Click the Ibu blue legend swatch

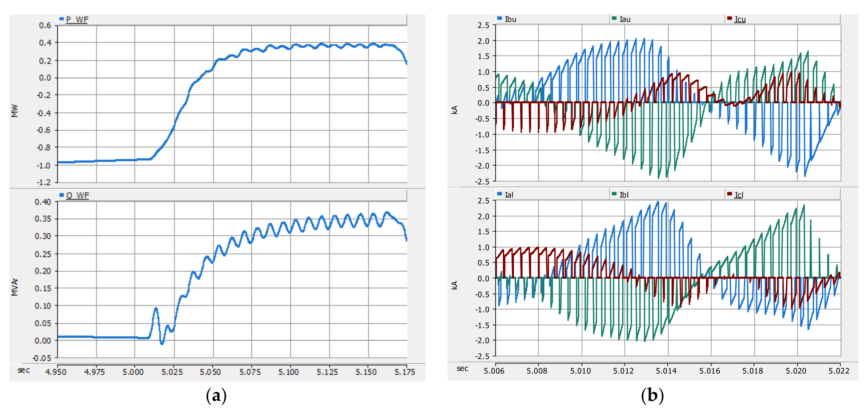pos(499,18)
